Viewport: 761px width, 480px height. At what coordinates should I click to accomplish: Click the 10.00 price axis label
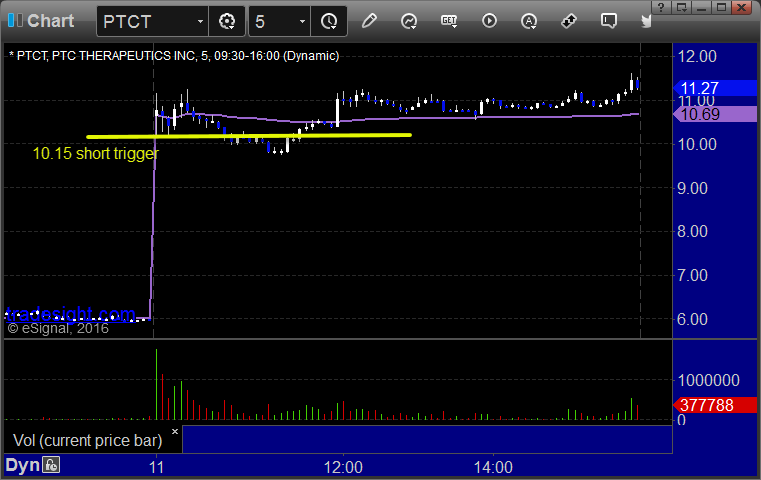(x=697, y=144)
